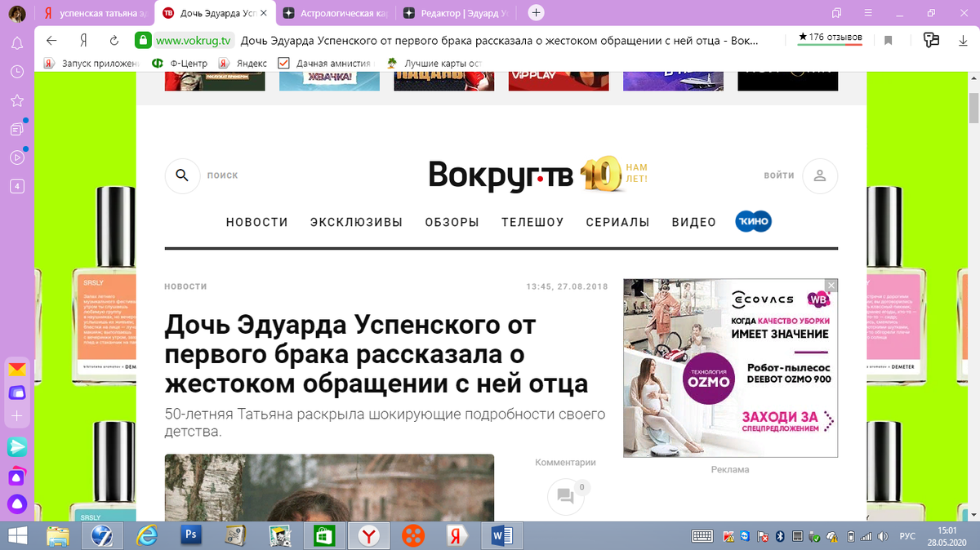The height and width of the screenshot is (550, 980).
Task: Close the ECOVACS ad banner
Action: (x=831, y=285)
